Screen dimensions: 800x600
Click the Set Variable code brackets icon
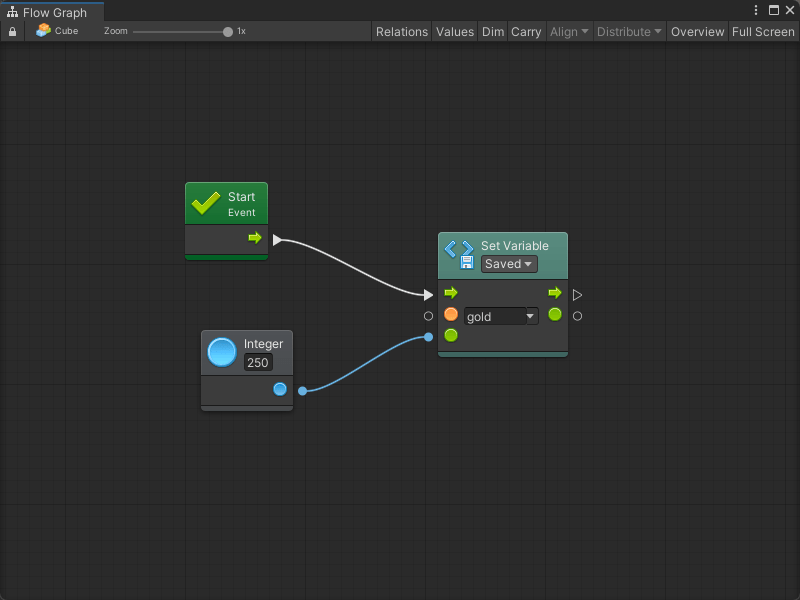pos(459,249)
